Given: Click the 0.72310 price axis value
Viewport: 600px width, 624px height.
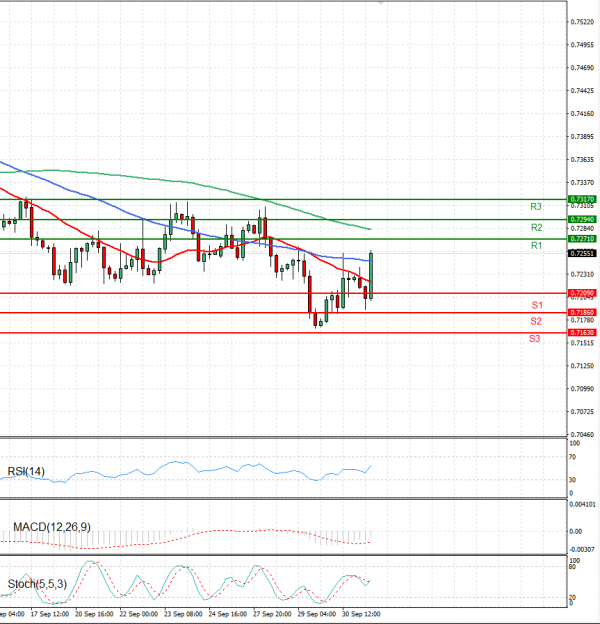Looking at the screenshot, I should click(582, 275).
